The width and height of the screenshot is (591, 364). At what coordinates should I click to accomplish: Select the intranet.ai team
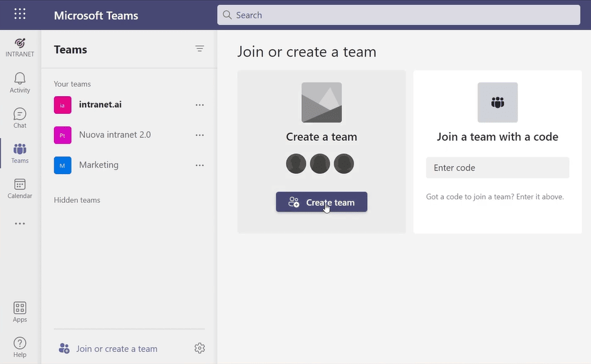tap(100, 105)
